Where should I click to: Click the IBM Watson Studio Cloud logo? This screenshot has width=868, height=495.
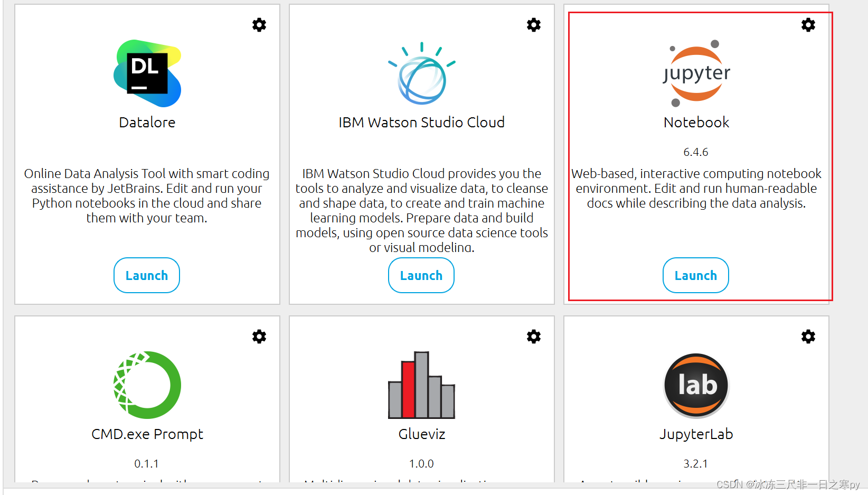(422, 73)
